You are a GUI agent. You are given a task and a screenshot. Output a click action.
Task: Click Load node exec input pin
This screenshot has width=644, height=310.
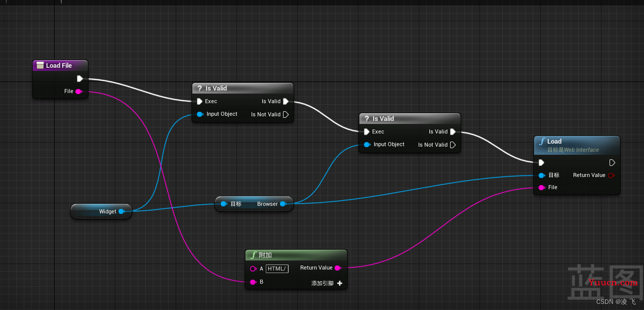tap(541, 163)
